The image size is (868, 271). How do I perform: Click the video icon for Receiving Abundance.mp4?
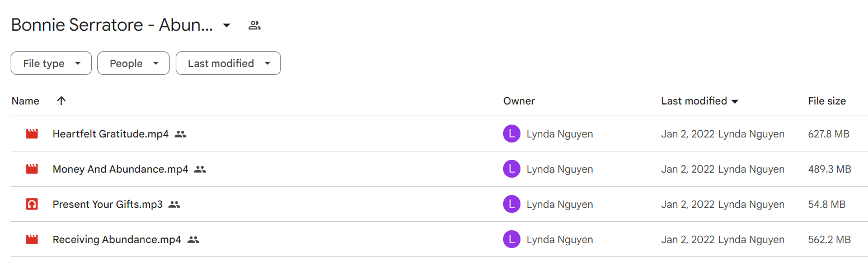[32, 240]
